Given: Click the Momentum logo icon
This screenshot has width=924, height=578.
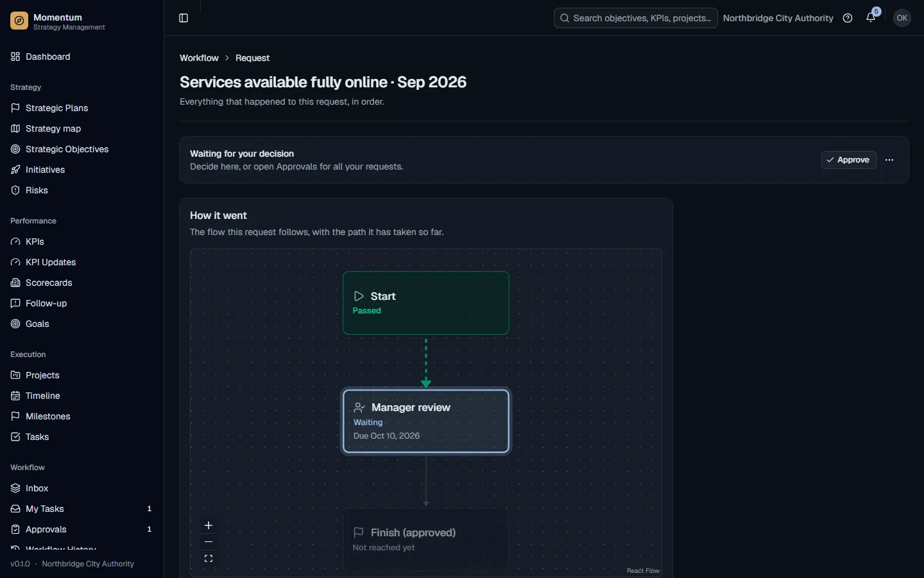Looking at the screenshot, I should pyautogui.click(x=19, y=21).
